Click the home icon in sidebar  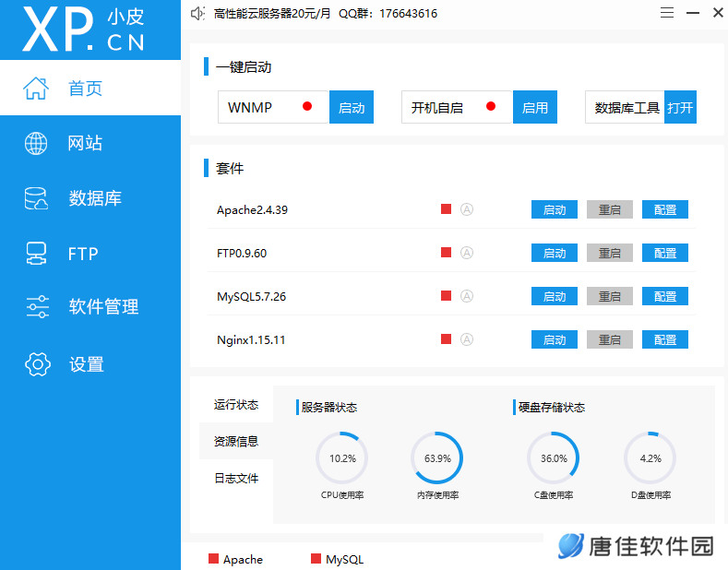[36, 89]
